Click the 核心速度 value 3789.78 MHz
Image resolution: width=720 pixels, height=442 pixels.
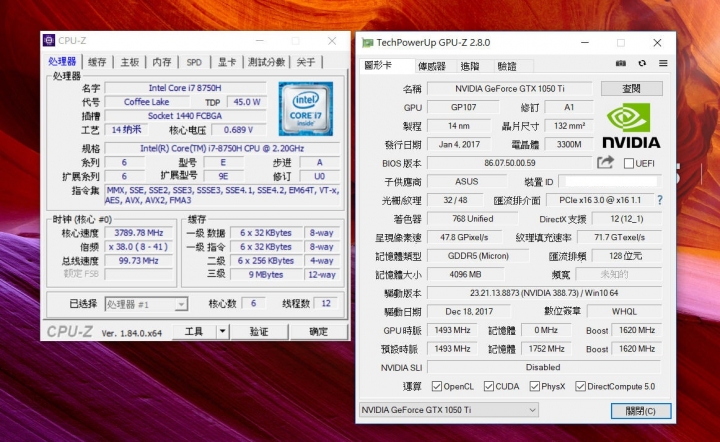(x=139, y=233)
